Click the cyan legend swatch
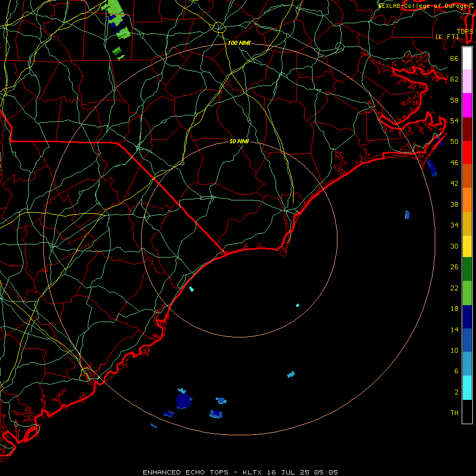The height and width of the screenshot is (476, 476). pos(467,388)
